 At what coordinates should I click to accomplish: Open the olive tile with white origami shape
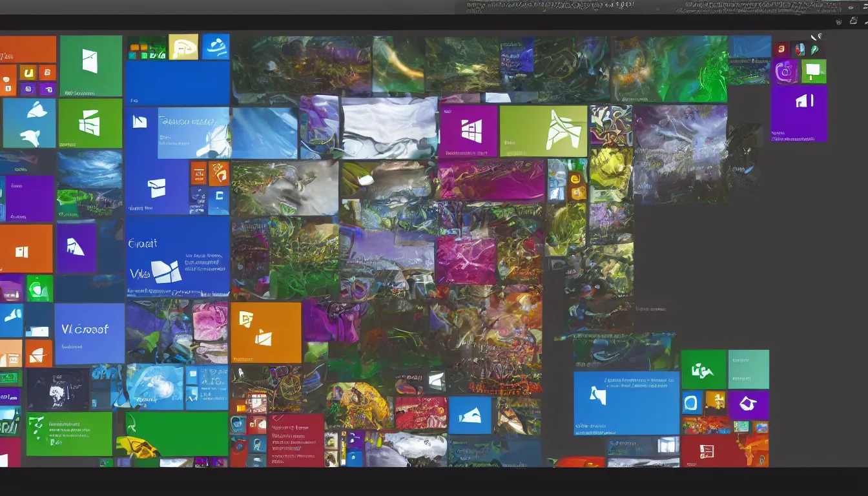tap(543, 131)
